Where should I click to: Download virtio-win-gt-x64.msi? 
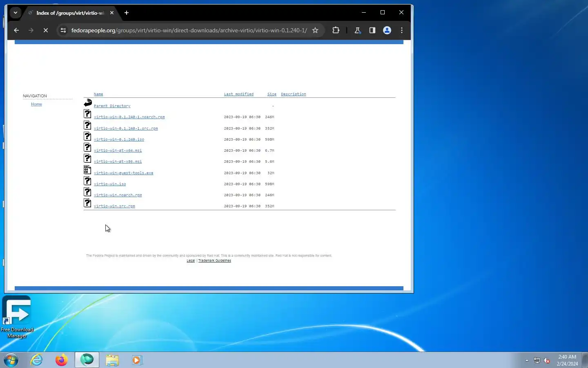(x=118, y=150)
